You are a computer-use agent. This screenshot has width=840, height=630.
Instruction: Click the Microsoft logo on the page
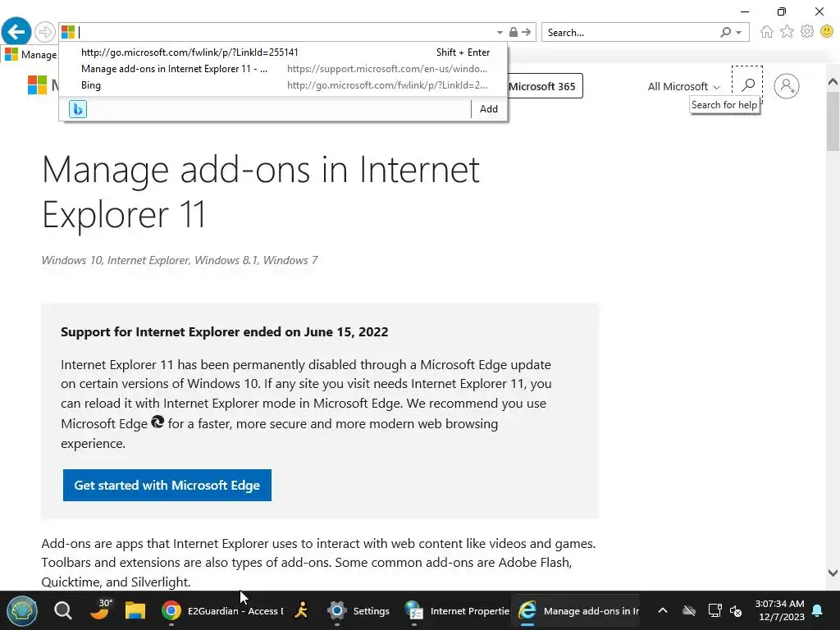[x=38, y=84]
